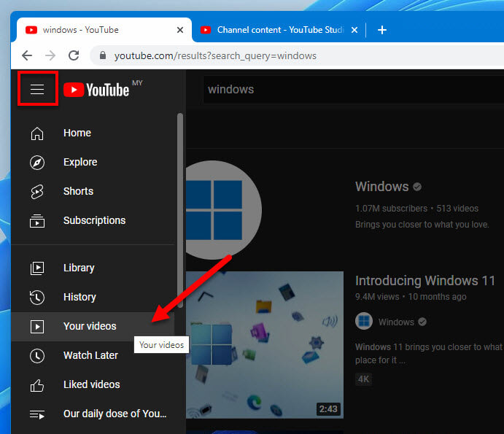Screen dimensions: 504x434
Task: Open the Library icon
Action: (x=37, y=268)
